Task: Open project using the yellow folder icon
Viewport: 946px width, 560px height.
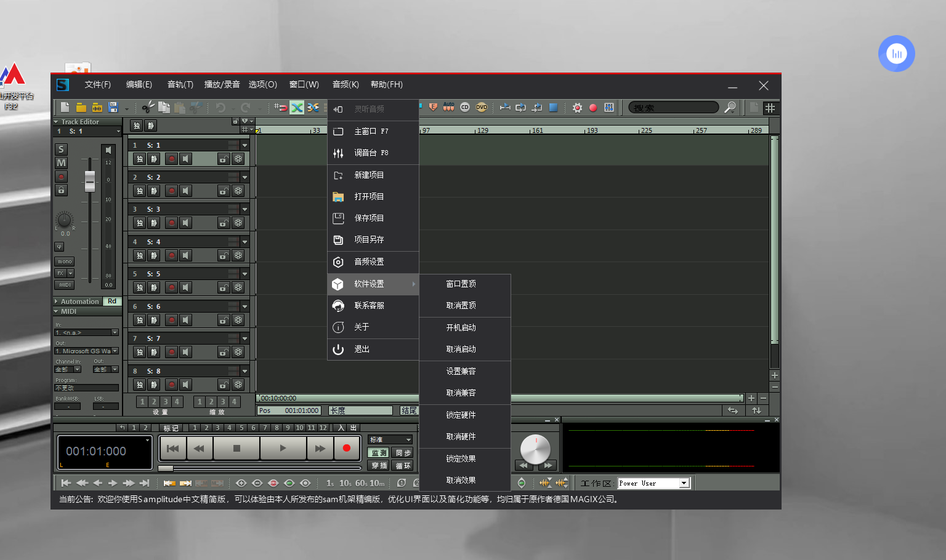Action: click(81, 107)
